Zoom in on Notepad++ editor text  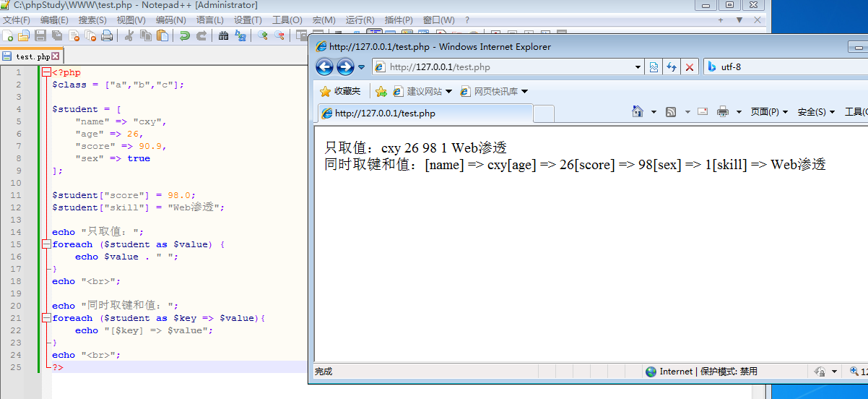click(263, 35)
